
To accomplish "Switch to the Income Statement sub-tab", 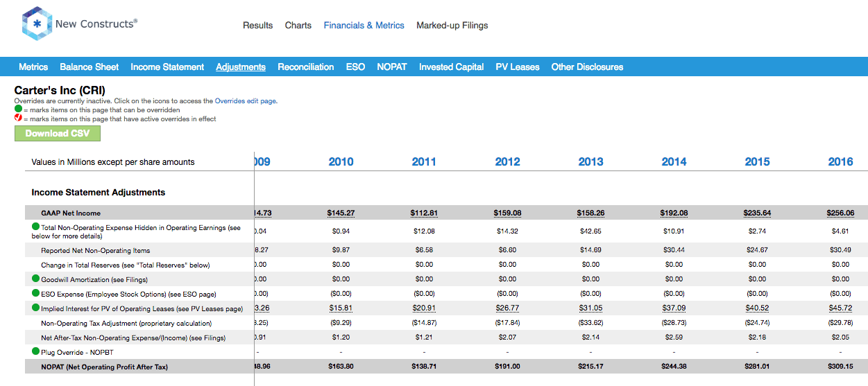I will pyautogui.click(x=167, y=67).
